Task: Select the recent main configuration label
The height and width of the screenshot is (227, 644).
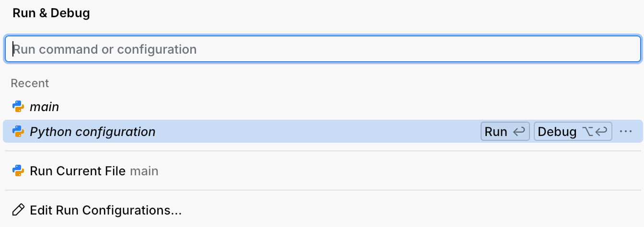Action: click(45, 107)
